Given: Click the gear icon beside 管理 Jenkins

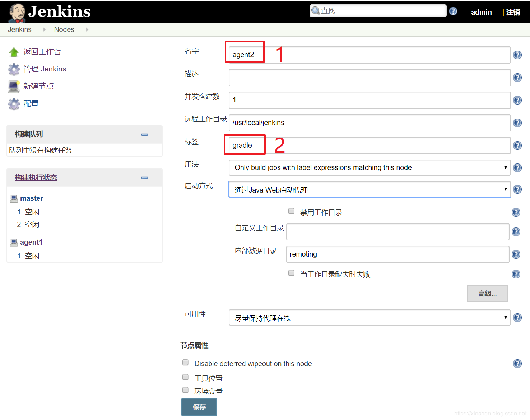Looking at the screenshot, I should 14,69.
